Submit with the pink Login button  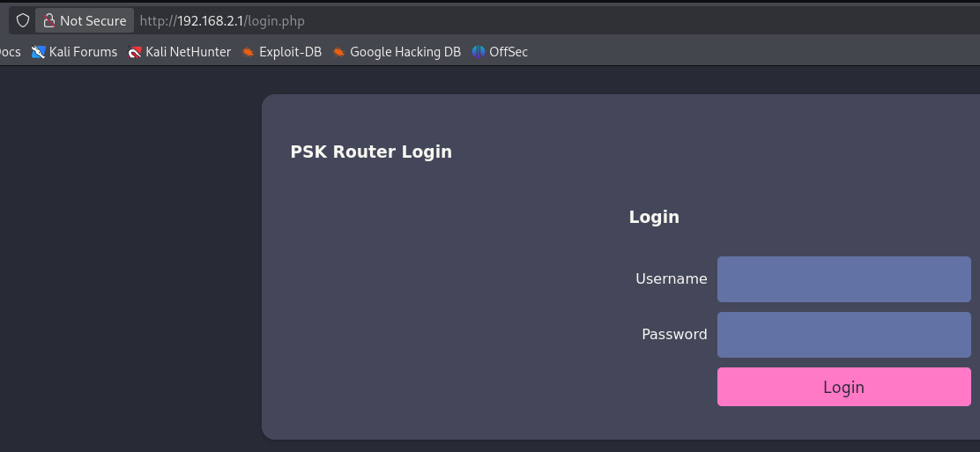843,387
